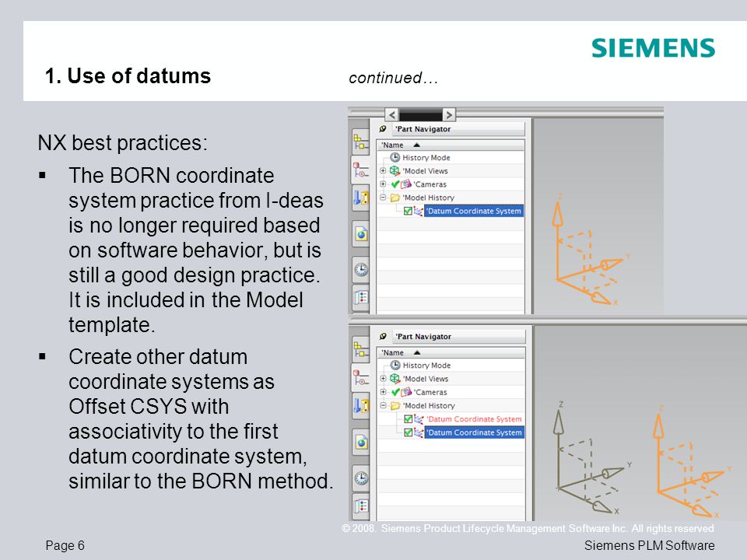Open Roles tab in lower screenshot sidebar
This screenshot has width=747, height=560.
coord(361,506)
